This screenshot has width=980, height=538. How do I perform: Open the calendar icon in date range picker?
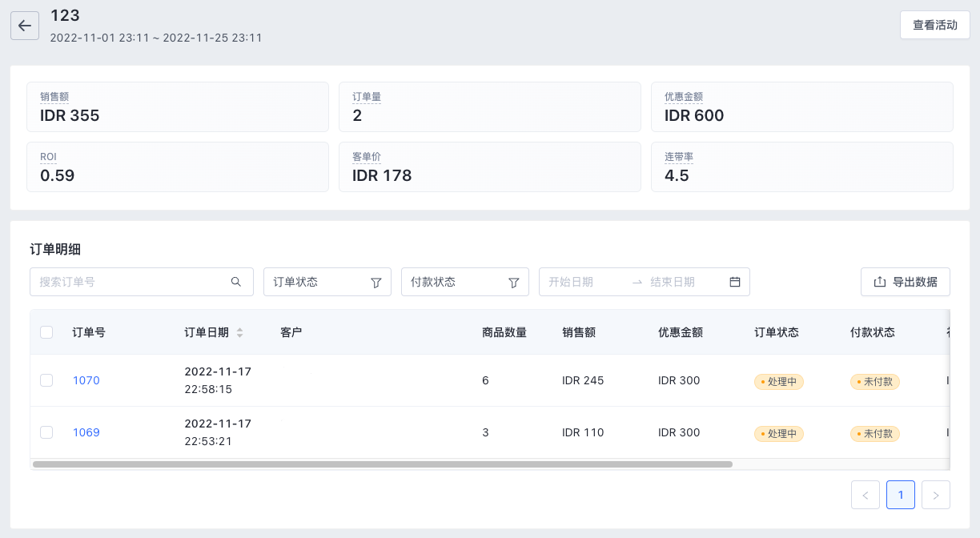735,282
